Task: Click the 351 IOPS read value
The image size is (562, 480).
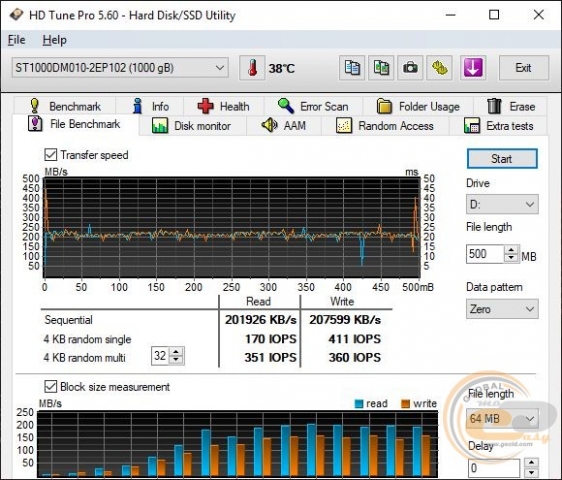Action: [271, 357]
